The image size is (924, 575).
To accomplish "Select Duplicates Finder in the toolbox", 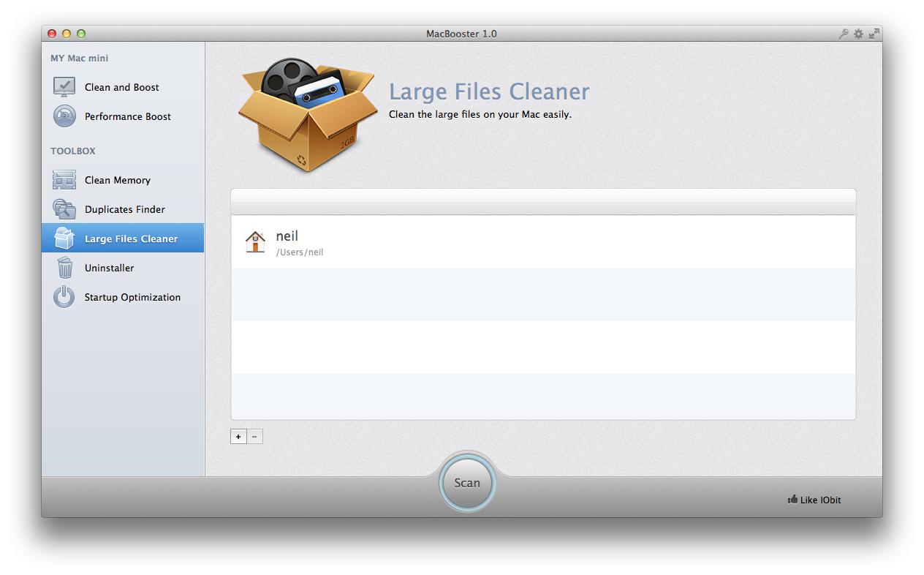I will pyautogui.click(x=123, y=209).
